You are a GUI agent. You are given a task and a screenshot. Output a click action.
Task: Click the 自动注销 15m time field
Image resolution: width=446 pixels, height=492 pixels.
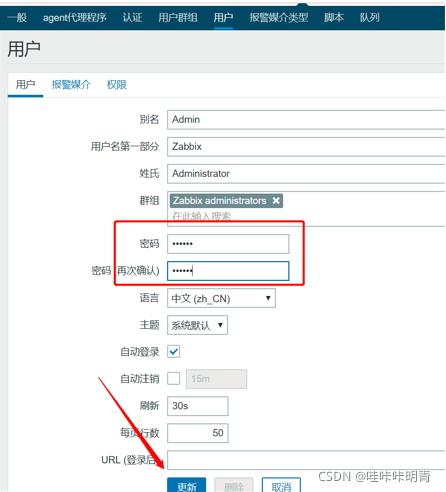pos(216,379)
